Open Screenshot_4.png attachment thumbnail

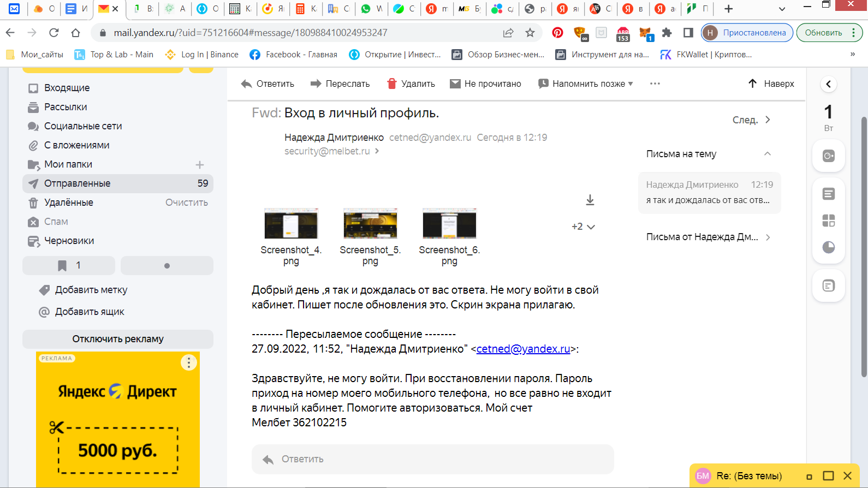pyautogui.click(x=291, y=224)
